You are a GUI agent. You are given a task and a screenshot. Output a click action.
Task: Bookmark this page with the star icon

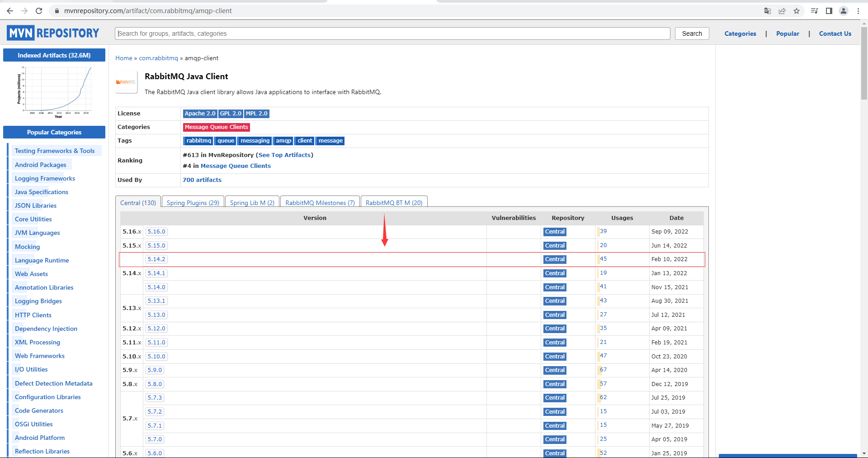tap(797, 11)
